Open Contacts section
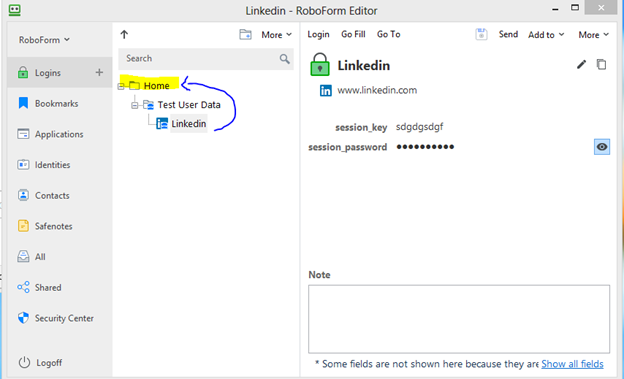The width and height of the screenshot is (624, 379). (52, 195)
